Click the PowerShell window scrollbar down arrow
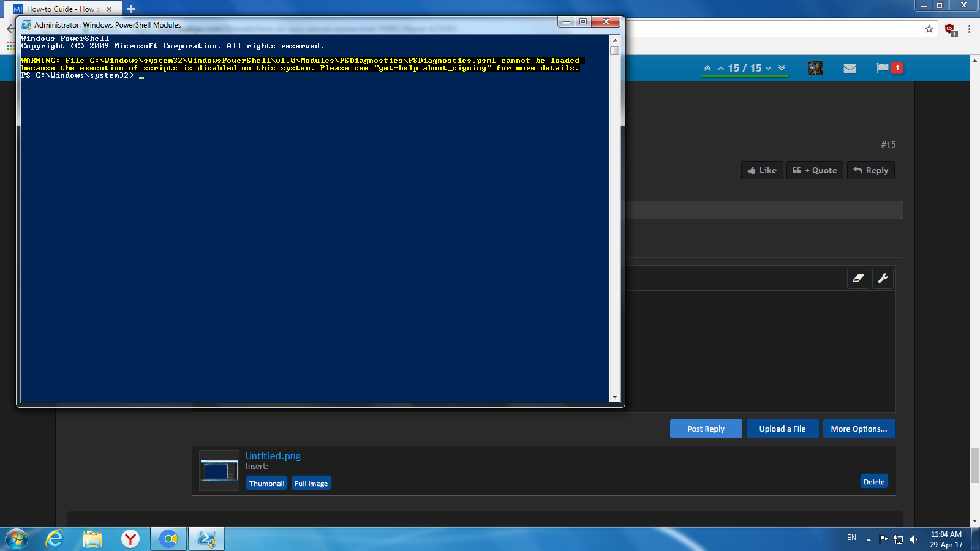Screen dimensions: 980x551 tap(615, 397)
